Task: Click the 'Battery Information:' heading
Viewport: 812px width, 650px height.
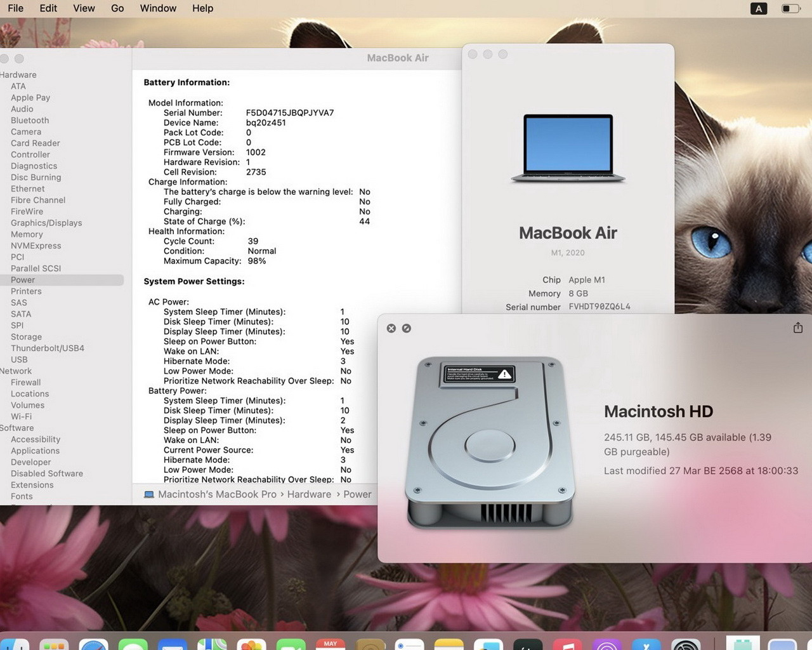Action: [x=187, y=83]
